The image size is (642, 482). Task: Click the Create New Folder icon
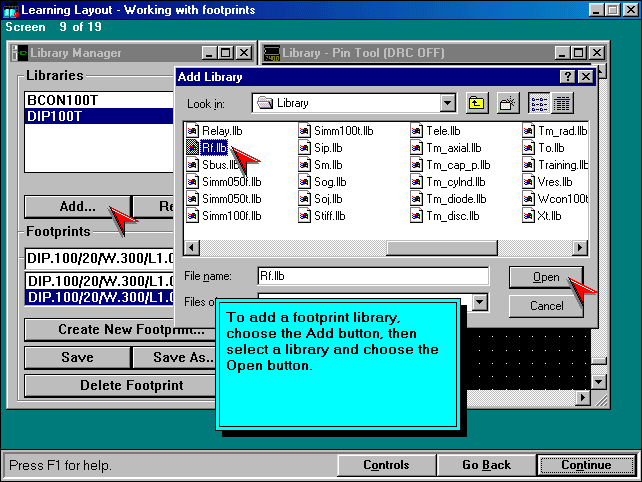pos(508,102)
